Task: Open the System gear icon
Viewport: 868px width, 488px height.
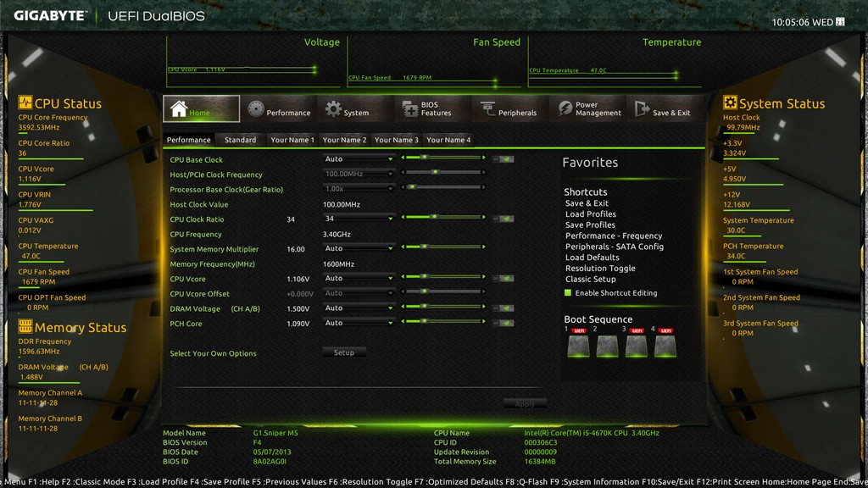Action: coord(333,109)
